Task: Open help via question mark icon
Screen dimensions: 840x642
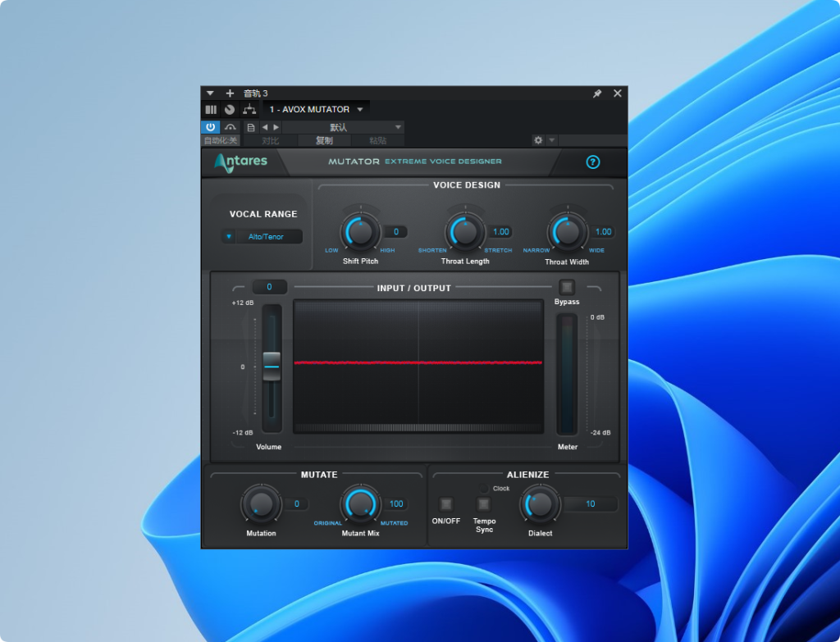Action: click(x=593, y=162)
